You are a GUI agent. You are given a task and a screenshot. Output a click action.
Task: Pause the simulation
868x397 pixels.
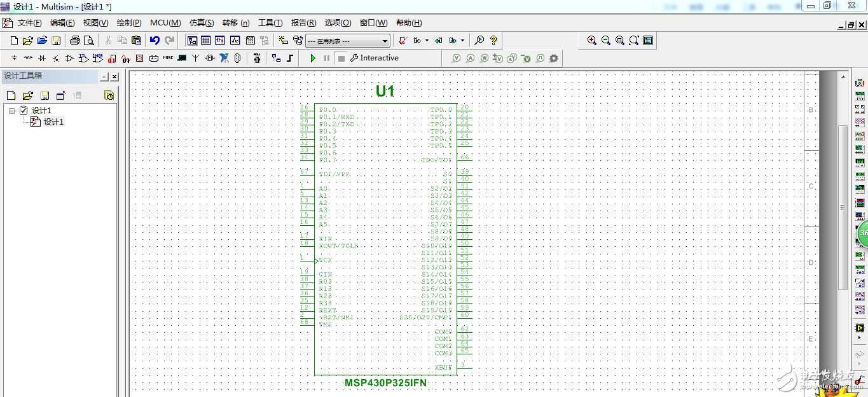(x=327, y=58)
